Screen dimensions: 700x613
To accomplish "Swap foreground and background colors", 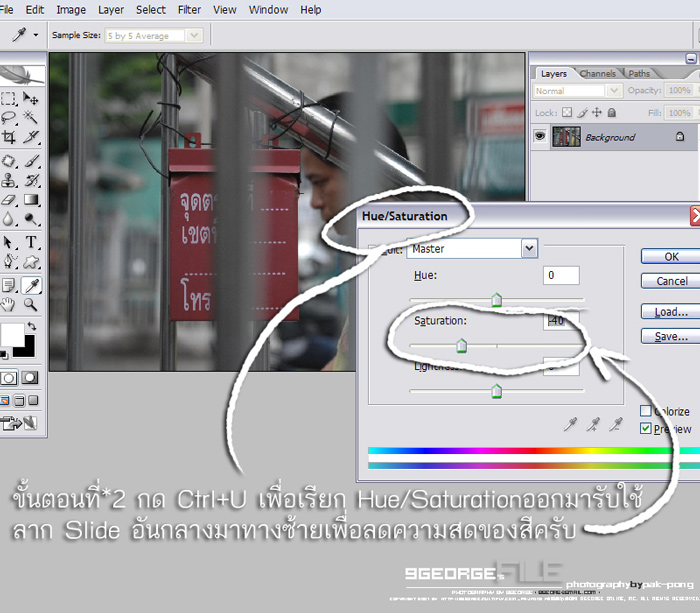I will [32, 326].
